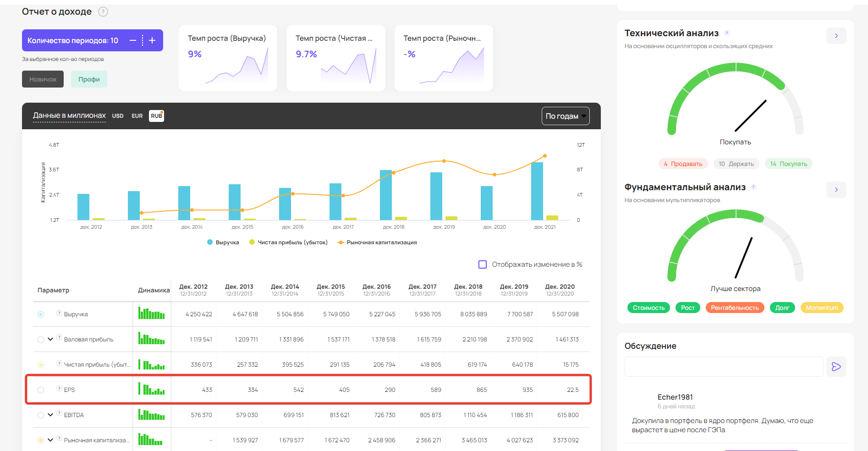868x451 pixels.
Task: Open help icon for Выручка row
Action: (x=59, y=313)
